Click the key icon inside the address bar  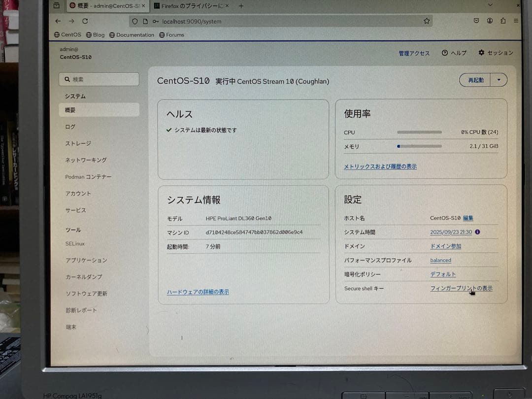pyautogui.click(x=155, y=22)
